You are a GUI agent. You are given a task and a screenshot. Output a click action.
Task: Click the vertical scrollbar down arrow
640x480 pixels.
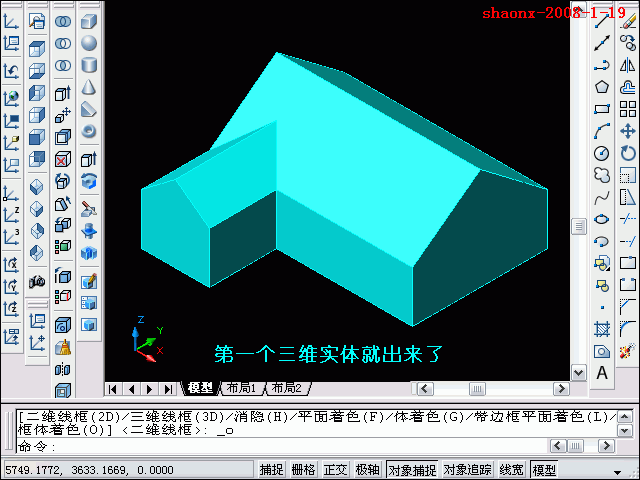tap(578, 372)
